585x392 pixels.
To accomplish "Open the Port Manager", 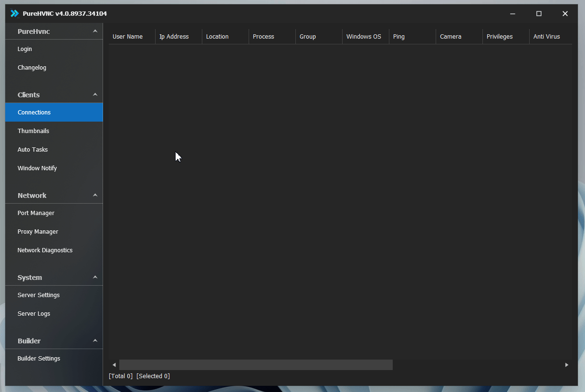I will click(54, 213).
